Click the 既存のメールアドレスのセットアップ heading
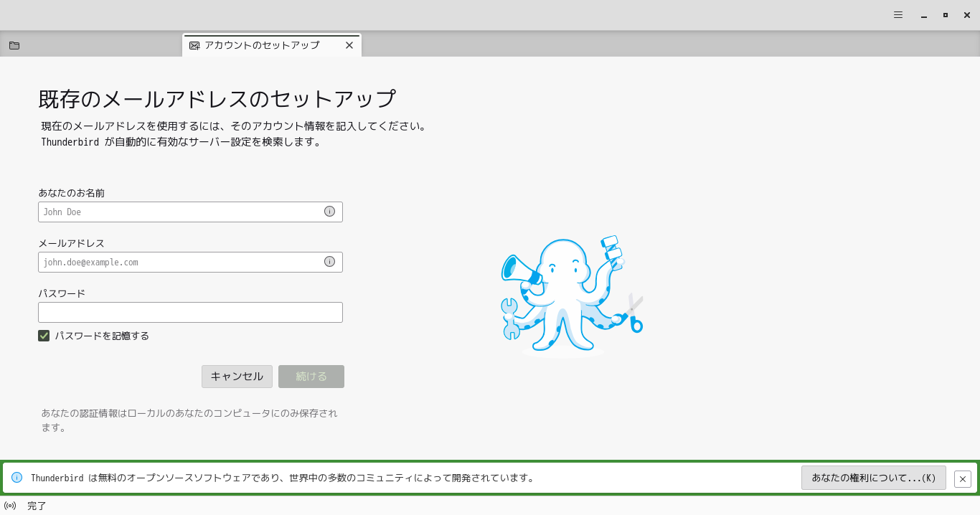This screenshot has height=515, width=980. [217, 99]
